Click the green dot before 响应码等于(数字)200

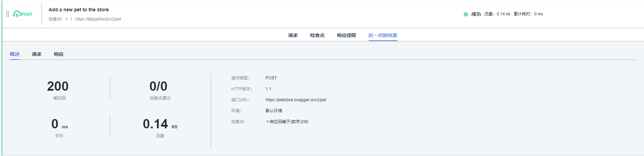click(267, 121)
